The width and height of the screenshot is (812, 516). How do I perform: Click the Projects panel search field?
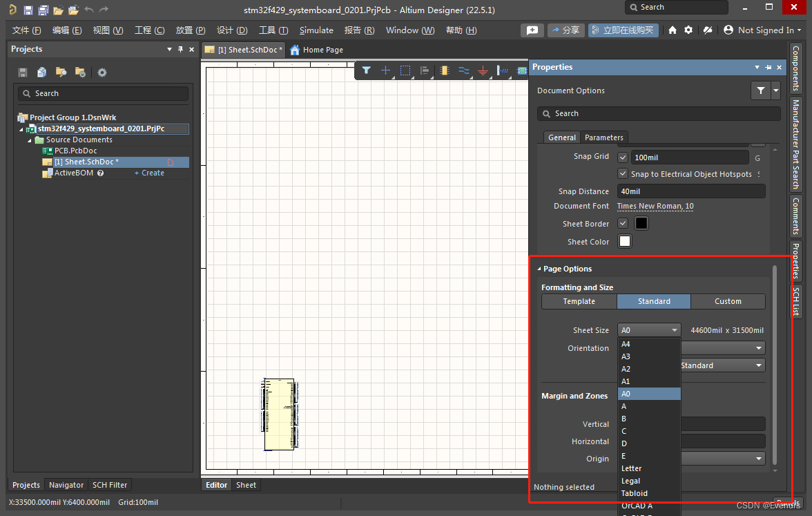(103, 94)
